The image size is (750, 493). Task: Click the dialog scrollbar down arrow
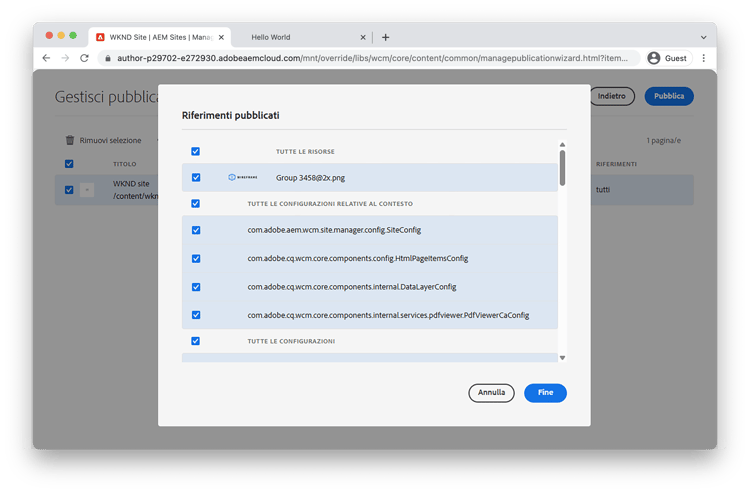click(x=562, y=358)
